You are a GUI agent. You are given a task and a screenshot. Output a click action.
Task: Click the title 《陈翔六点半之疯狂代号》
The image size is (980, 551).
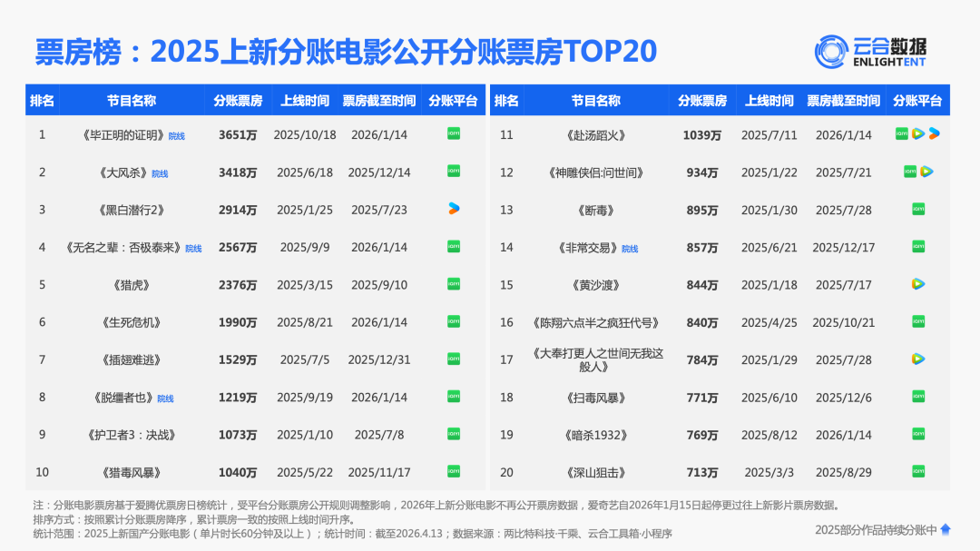pos(595,323)
